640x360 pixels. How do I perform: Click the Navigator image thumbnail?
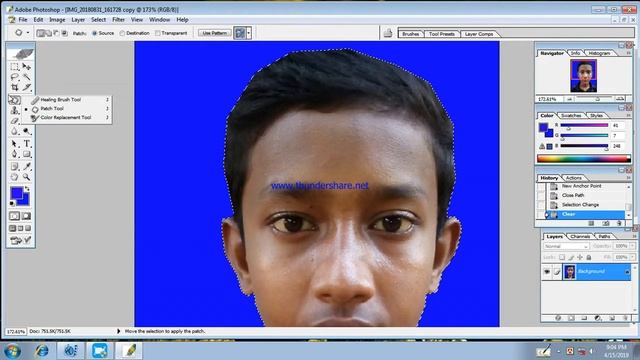(x=584, y=76)
